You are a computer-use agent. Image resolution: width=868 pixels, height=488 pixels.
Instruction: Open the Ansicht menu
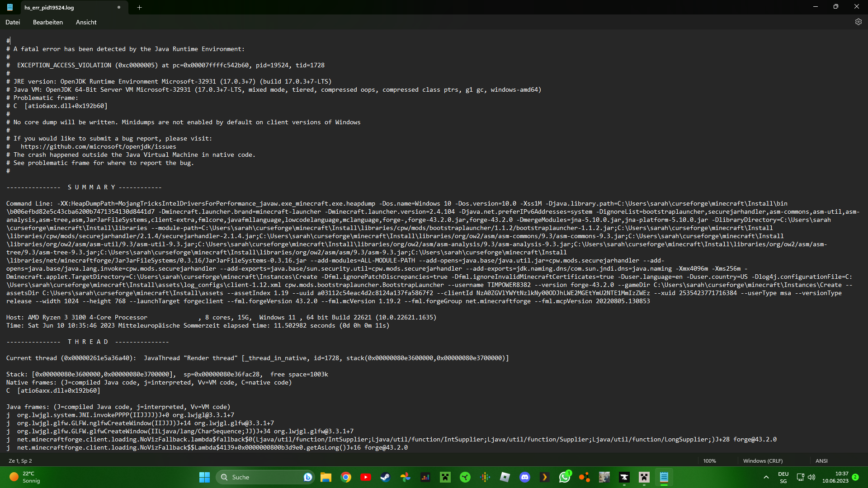(86, 22)
